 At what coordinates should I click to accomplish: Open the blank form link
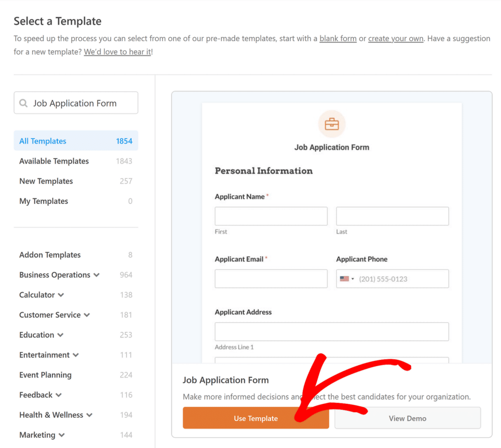338,38
